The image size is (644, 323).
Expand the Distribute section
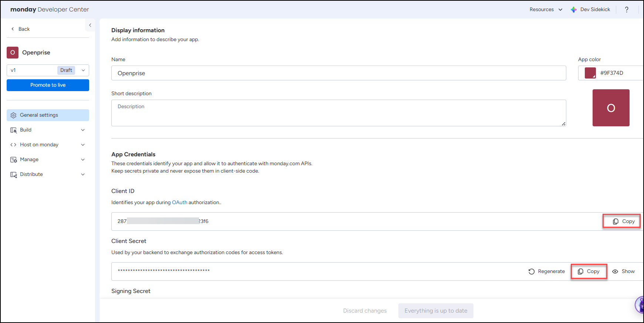[x=48, y=174]
